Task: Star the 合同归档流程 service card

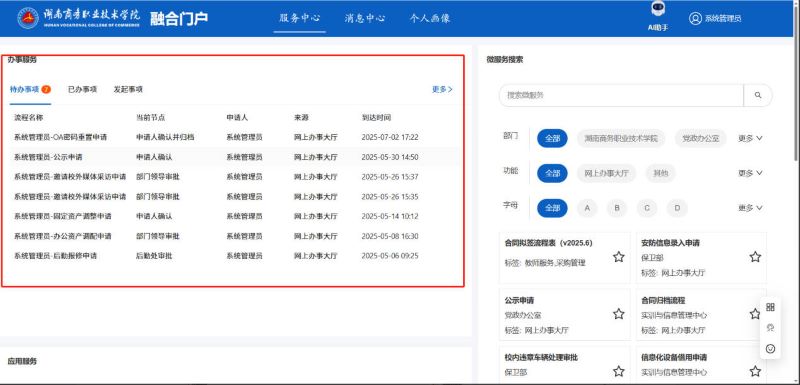Action: pyautogui.click(x=755, y=314)
